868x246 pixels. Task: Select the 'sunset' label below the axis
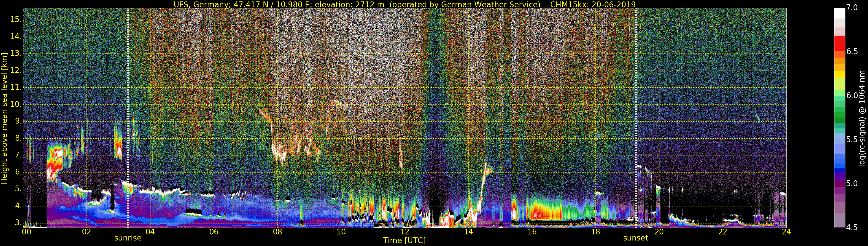(635, 238)
